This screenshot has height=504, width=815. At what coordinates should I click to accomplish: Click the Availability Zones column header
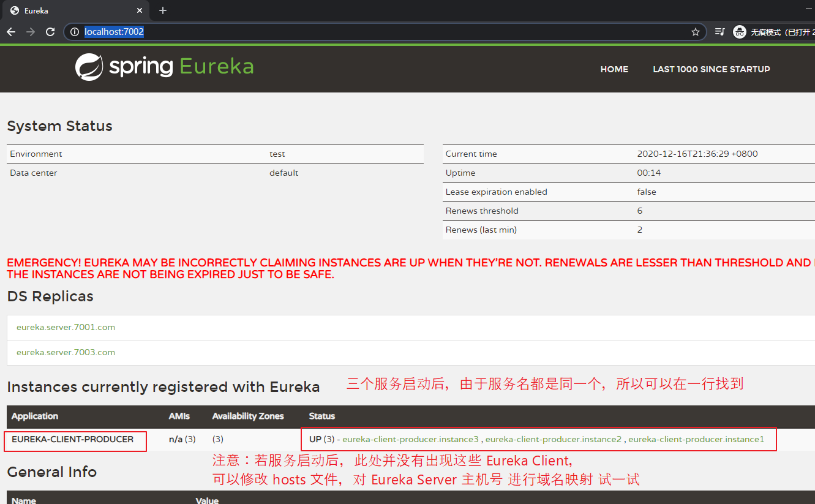248,416
